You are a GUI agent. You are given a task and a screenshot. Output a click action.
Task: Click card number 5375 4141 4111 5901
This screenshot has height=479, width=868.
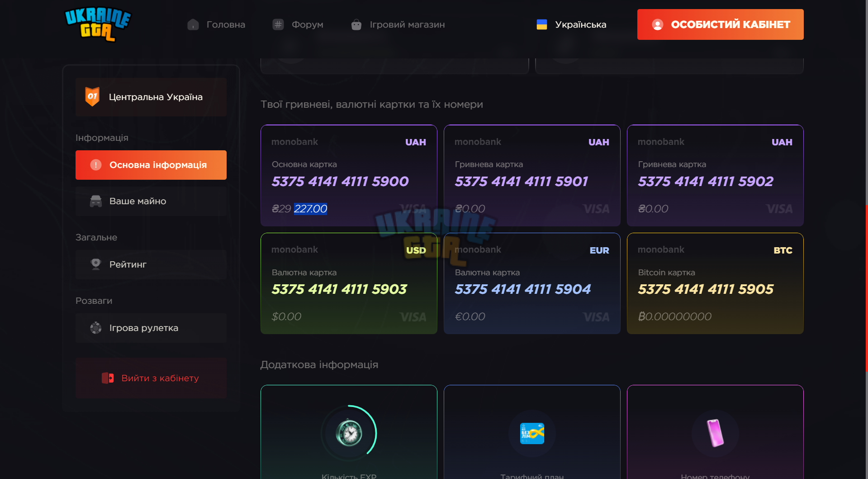pyautogui.click(x=522, y=182)
